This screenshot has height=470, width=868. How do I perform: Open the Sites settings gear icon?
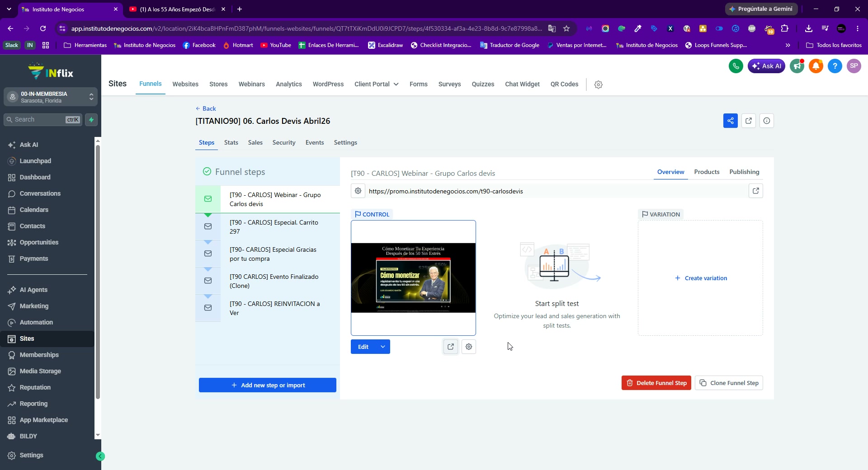pos(599,85)
